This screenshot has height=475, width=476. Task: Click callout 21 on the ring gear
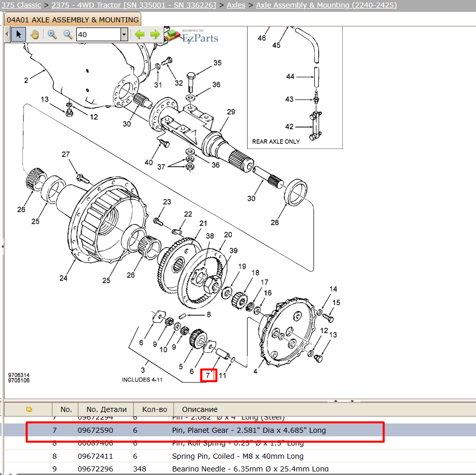tap(203, 223)
